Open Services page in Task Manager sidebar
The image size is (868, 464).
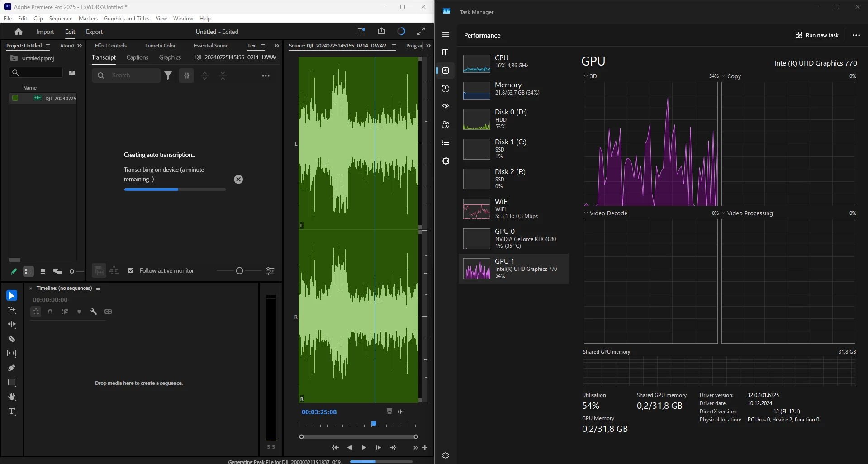446,161
